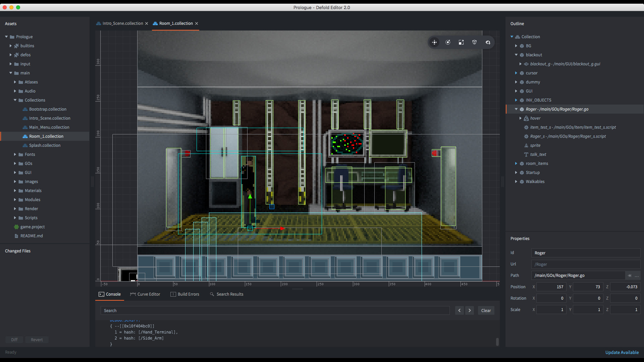Toggle the perspective camera icon
The width and height of the screenshot is (644, 362).
474,42
